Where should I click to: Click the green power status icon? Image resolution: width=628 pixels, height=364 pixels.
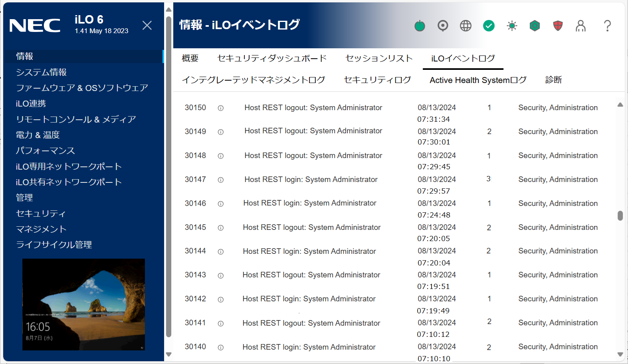[x=420, y=26]
